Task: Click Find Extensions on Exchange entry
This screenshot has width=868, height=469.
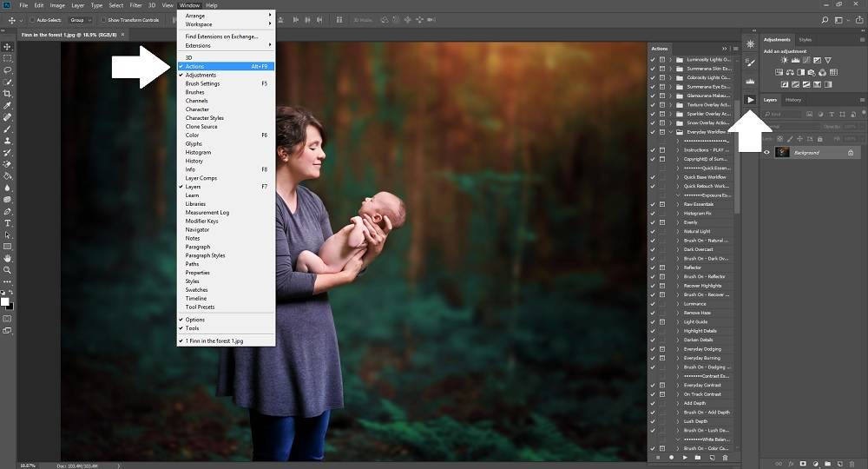Action: tap(226, 36)
